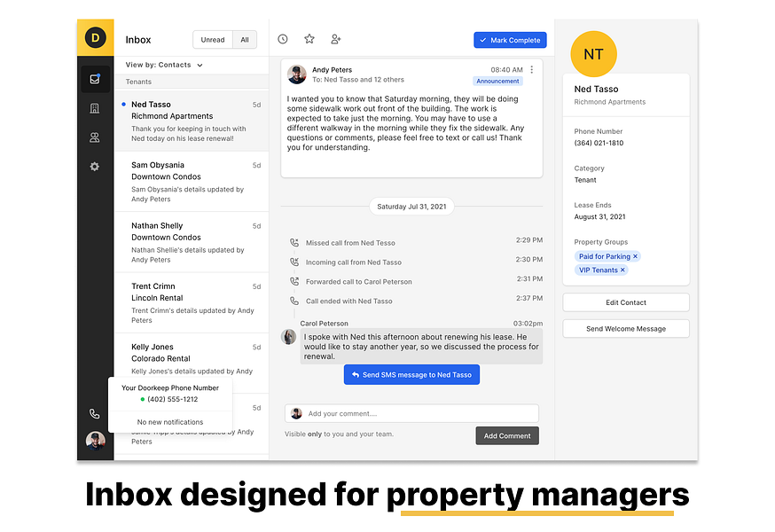
Task: Click Send SMS message to Ned Tasso
Action: pos(411,375)
